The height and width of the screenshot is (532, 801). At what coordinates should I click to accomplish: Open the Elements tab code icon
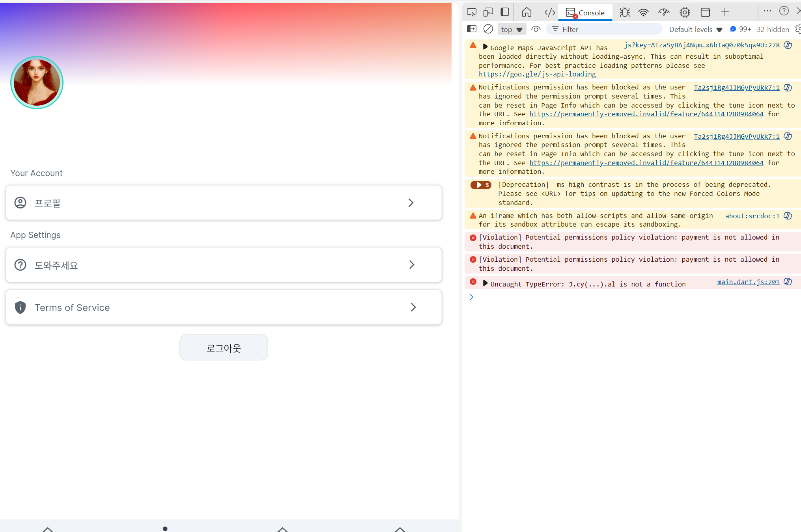[x=550, y=12]
